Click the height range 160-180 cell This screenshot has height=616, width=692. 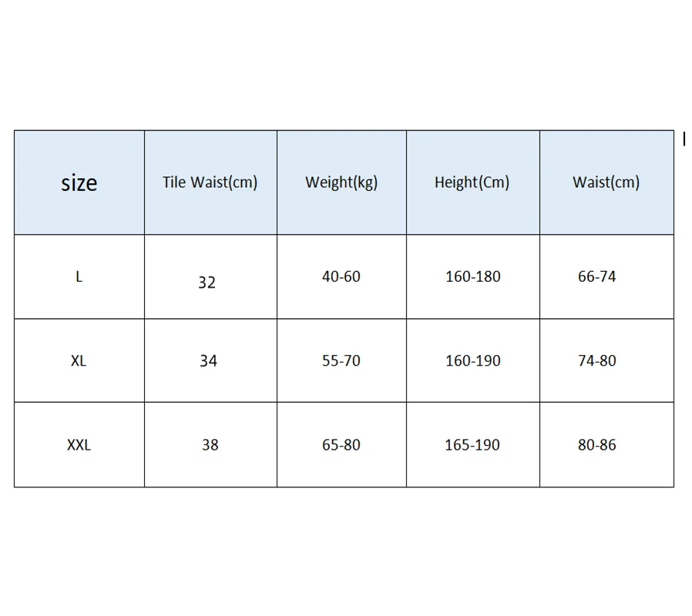[472, 276]
